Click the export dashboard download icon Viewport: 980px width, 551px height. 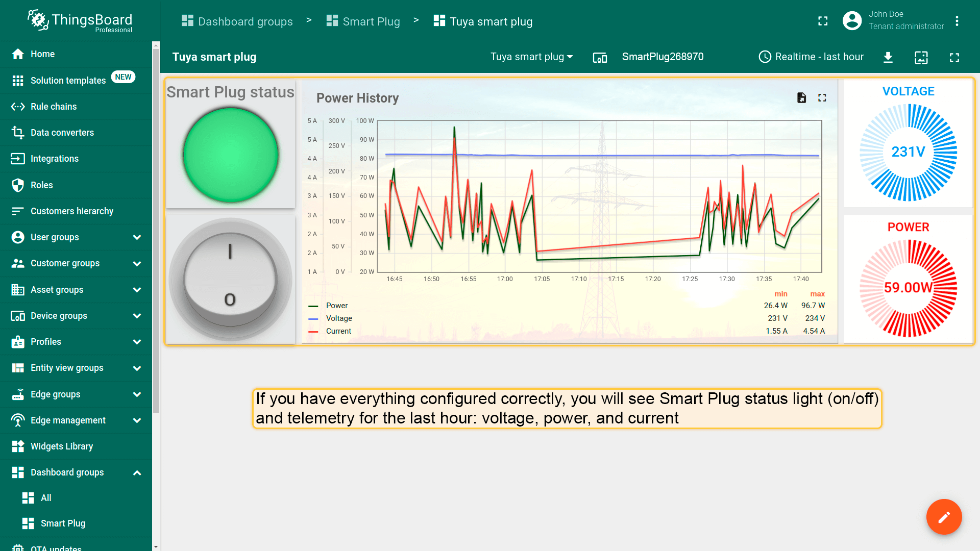pyautogui.click(x=888, y=57)
